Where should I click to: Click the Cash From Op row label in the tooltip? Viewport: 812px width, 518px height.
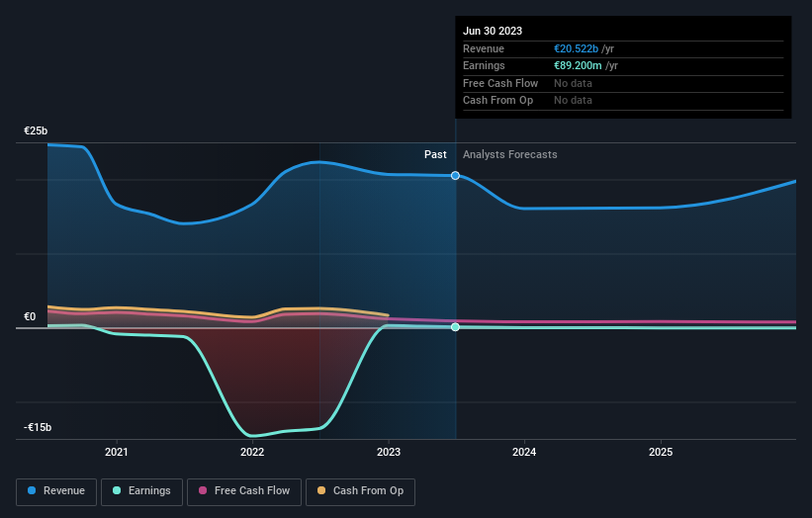(497, 101)
